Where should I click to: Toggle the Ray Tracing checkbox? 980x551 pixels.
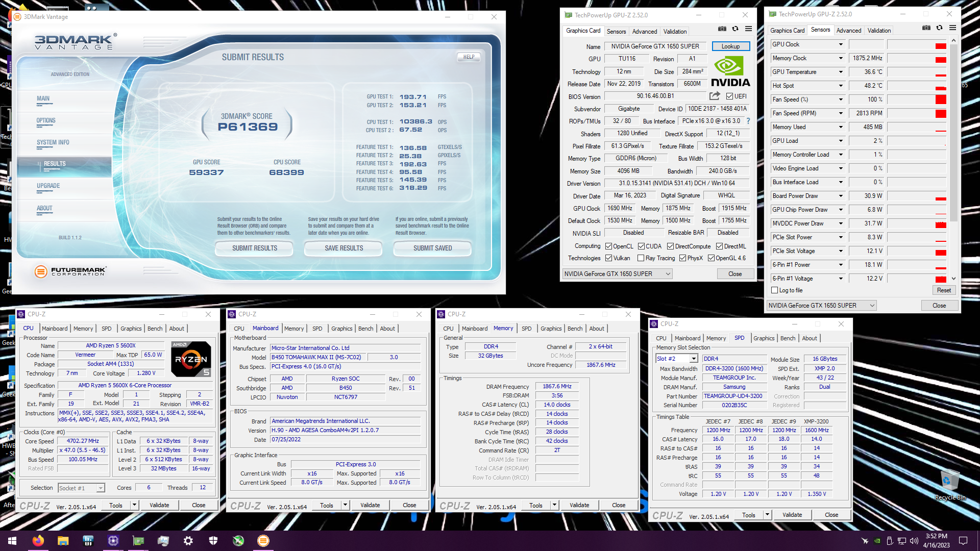pyautogui.click(x=641, y=258)
